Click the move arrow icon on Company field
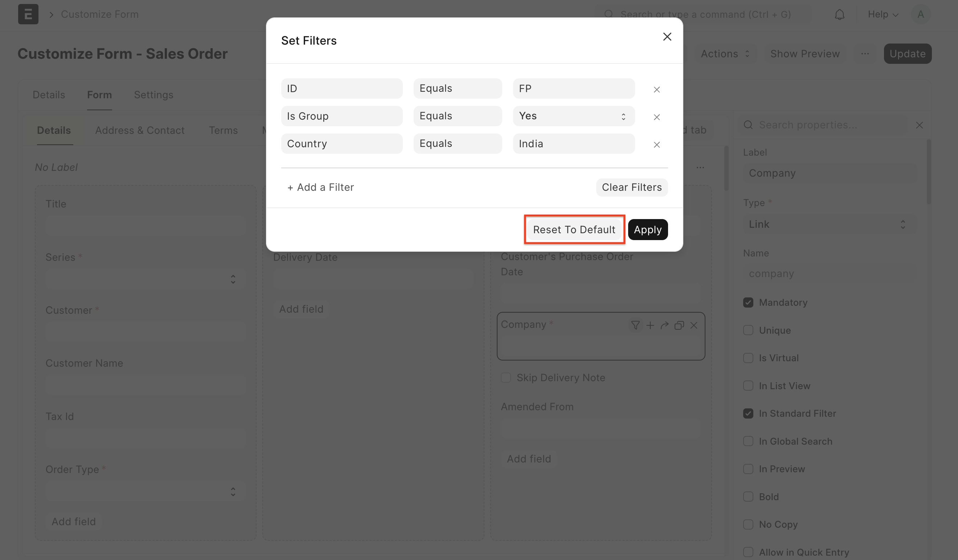 pos(664,325)
